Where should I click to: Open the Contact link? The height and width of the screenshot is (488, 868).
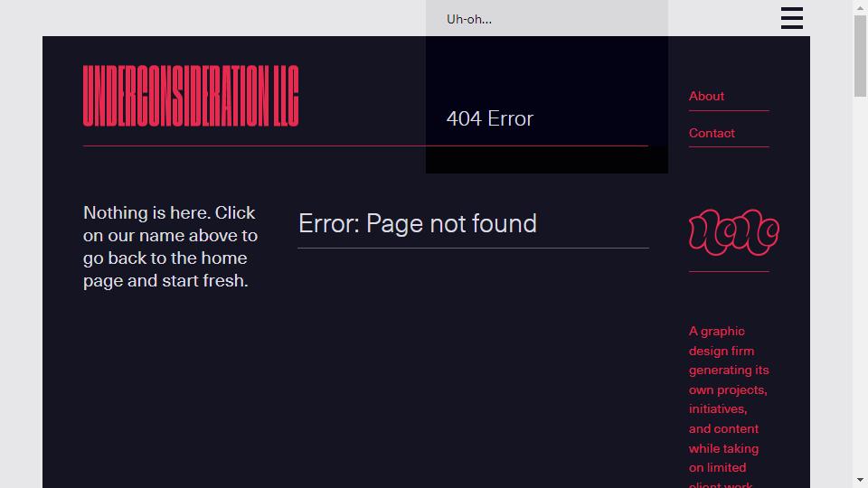tap(712, 134)
